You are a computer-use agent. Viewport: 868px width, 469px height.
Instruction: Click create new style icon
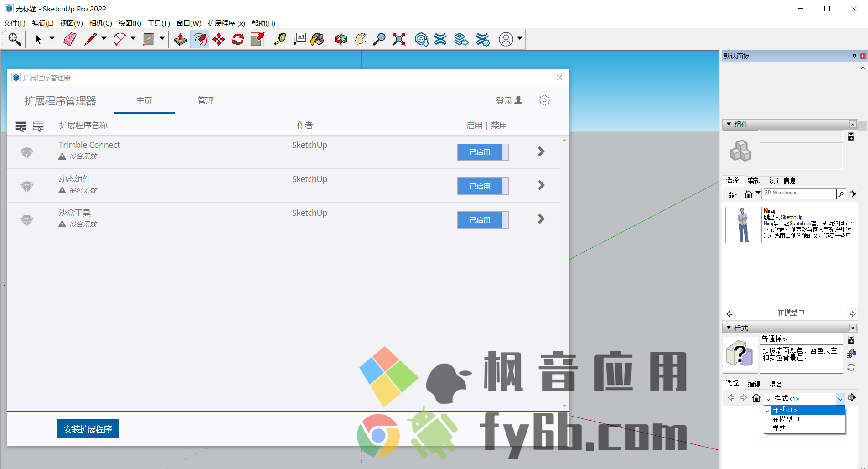851,354
